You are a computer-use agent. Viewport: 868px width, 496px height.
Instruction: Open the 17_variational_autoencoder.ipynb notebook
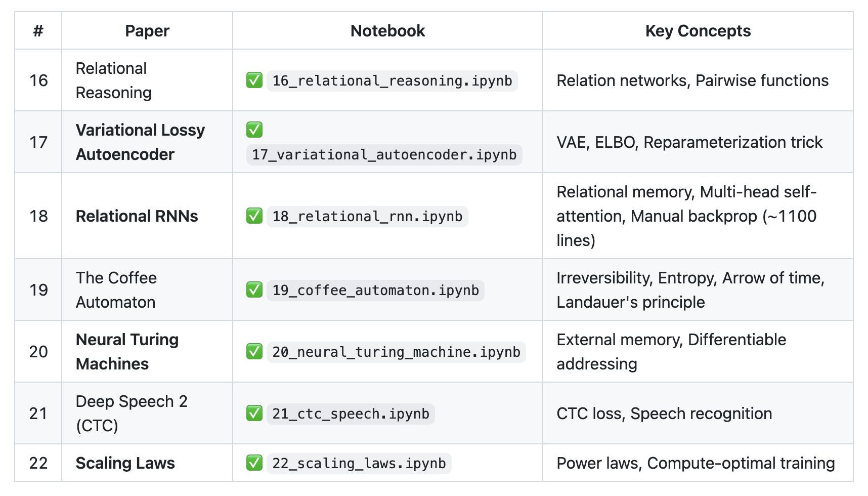384,155
